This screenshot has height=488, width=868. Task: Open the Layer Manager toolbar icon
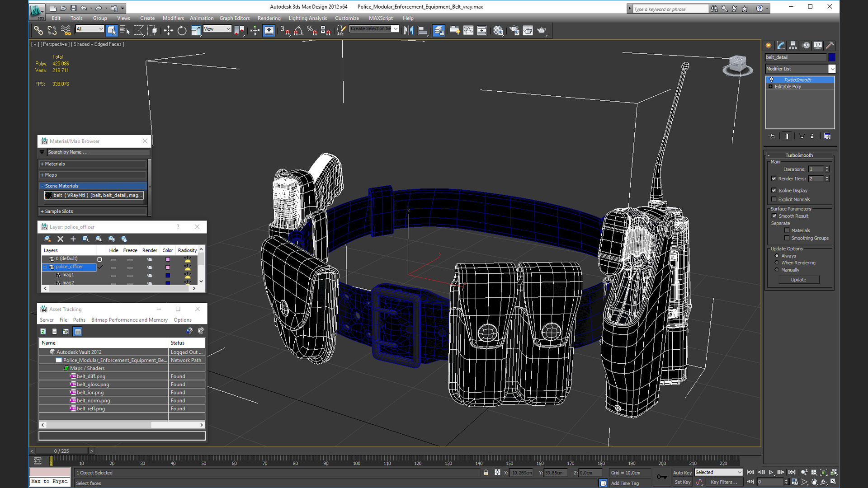point(439,30)
